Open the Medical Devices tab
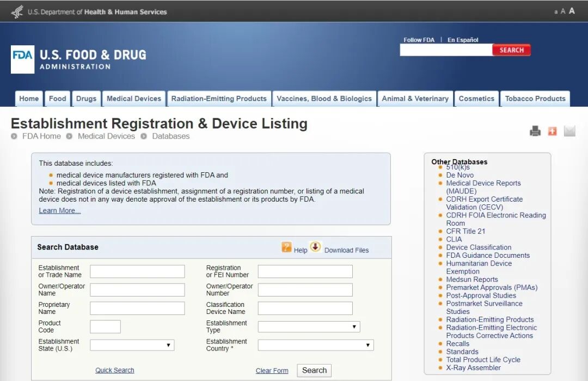Screen dimensions: 588x381 click(x=134, y=99)
